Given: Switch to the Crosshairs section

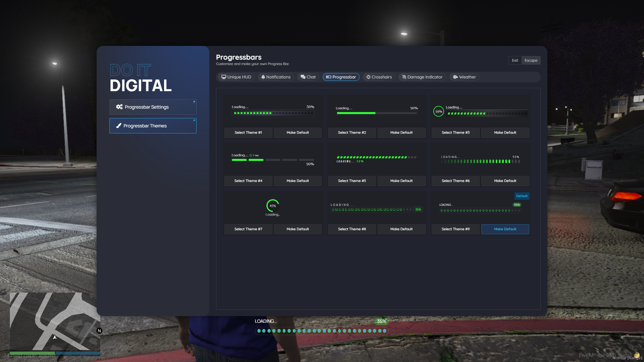Looking at the screenshot, I should point(379,77).
